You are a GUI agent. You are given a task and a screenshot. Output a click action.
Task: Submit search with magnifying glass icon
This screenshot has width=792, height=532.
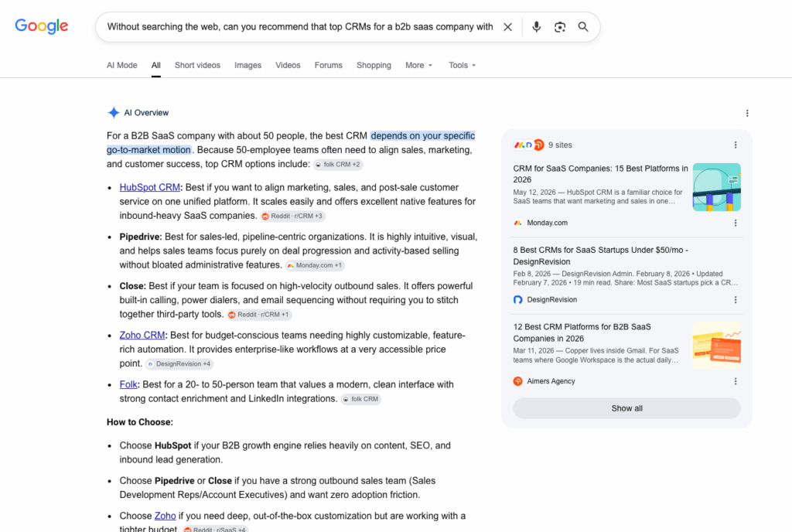[583, 27]
